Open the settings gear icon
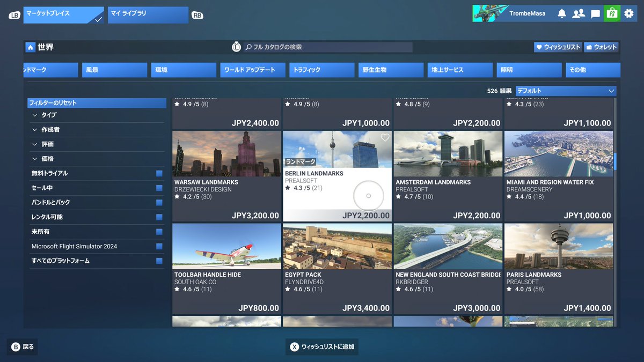 (x=629, y=13)
